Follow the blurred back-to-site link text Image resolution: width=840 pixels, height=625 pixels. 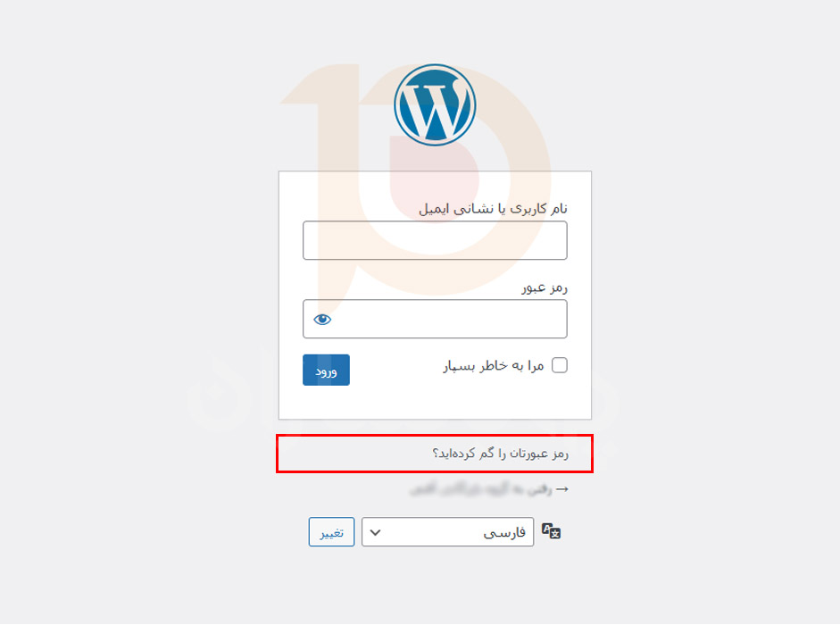(480, 489)
